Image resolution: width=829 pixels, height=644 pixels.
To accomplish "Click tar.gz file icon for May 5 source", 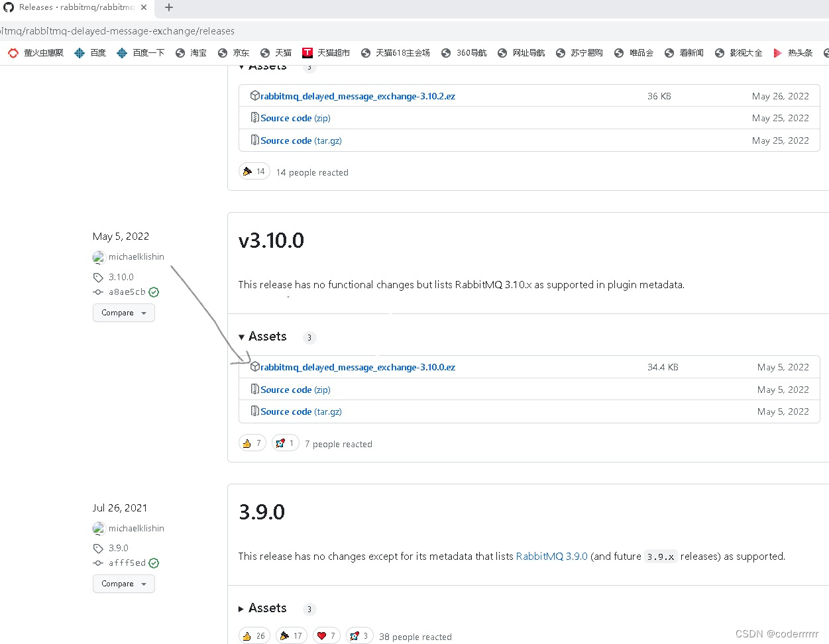I will (254, 411).
